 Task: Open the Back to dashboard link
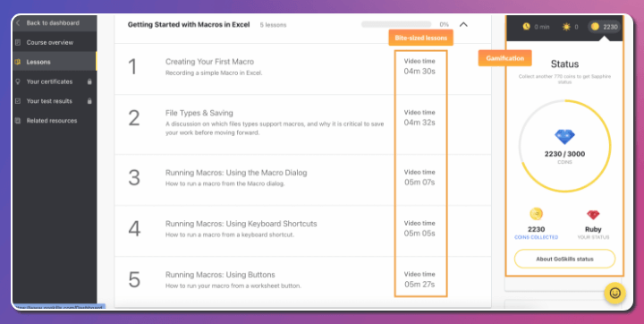[x=53, y=23]
